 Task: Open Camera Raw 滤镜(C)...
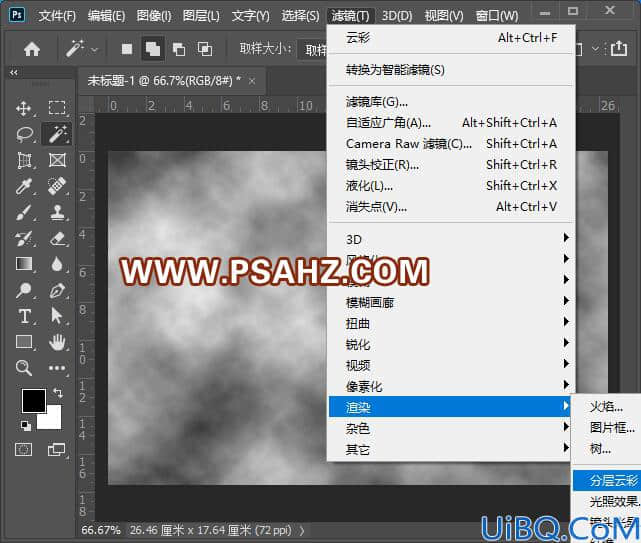coord(451,144)
